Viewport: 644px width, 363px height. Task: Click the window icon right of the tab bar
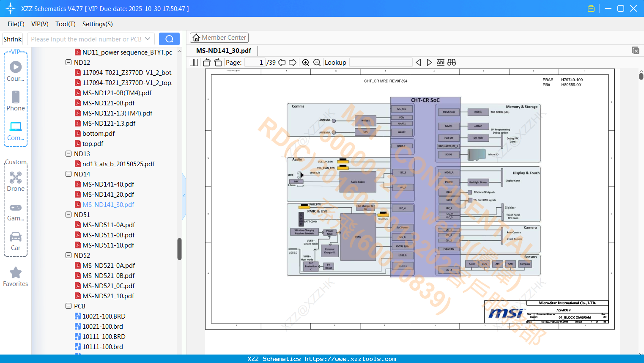[635, 50]
